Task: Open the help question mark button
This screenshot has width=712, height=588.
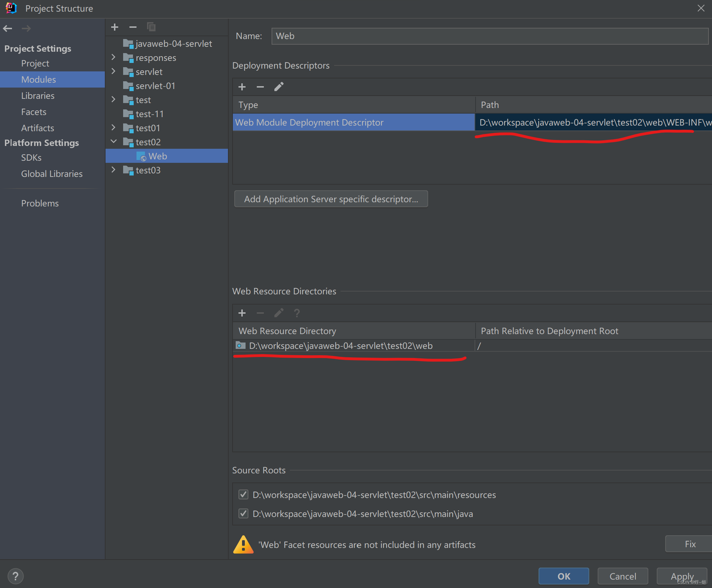Action: 15,576
